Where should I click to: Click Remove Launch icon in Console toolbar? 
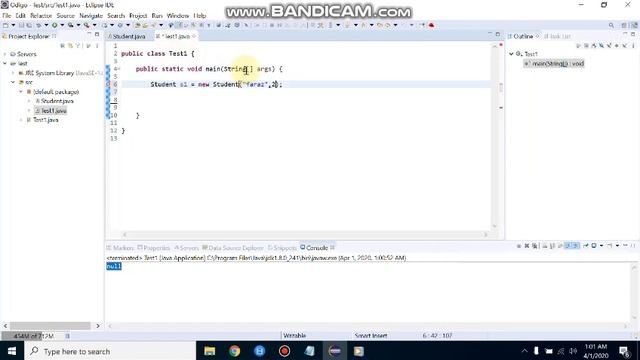527,246
